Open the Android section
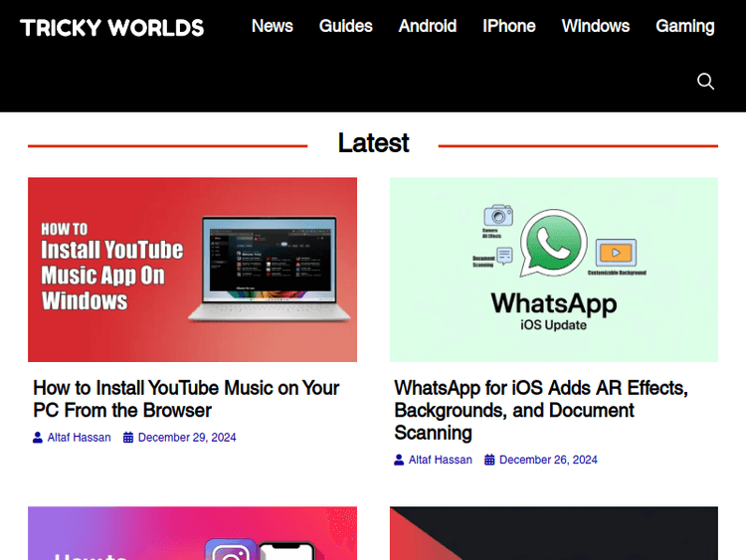 (x=428, y=26)
